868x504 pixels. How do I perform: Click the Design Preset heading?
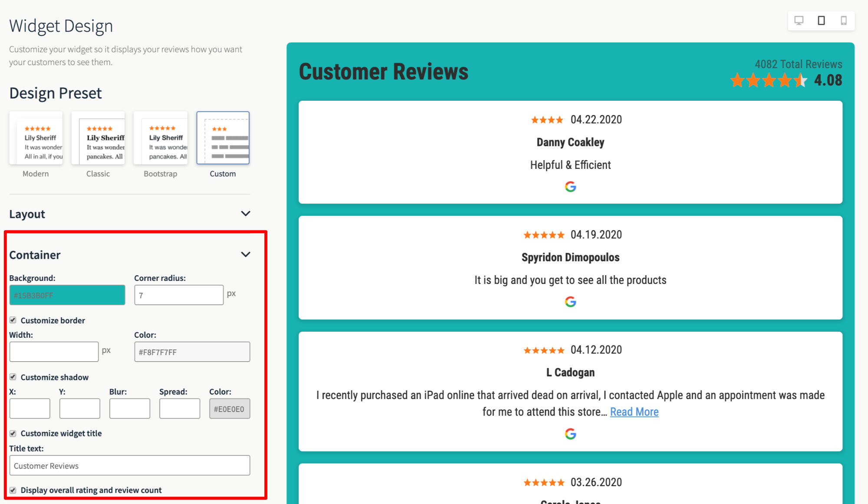coord(56,93)
